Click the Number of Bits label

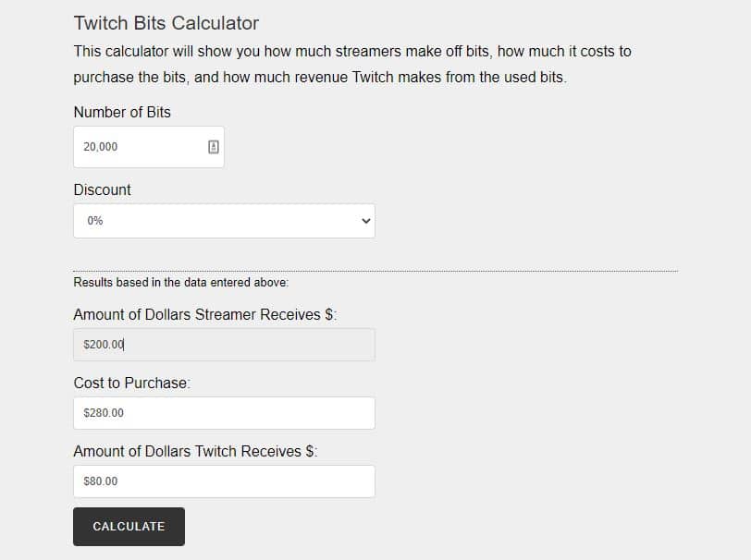[121, 112]
